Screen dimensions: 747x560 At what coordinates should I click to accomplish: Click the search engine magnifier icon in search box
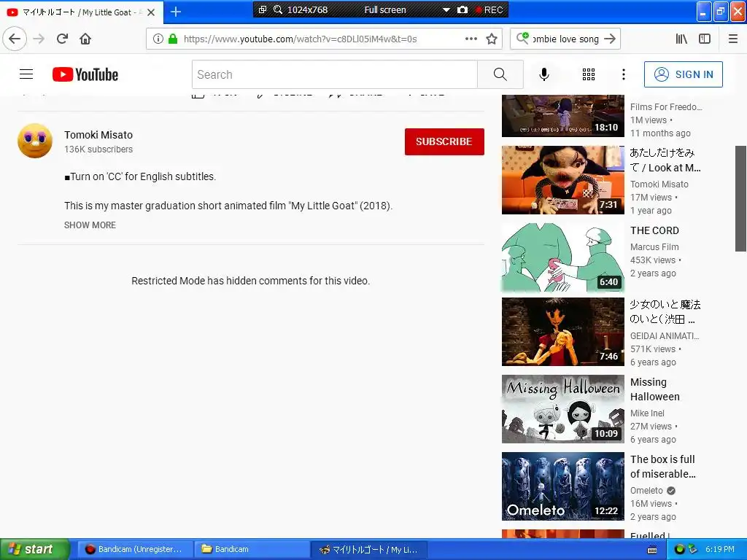click(x=522, y=38)
